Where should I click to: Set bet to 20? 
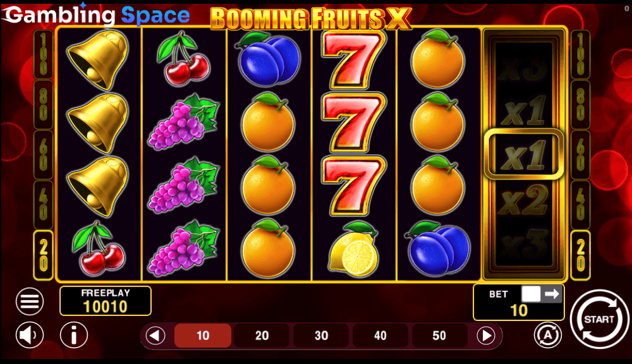pos(262,336)
